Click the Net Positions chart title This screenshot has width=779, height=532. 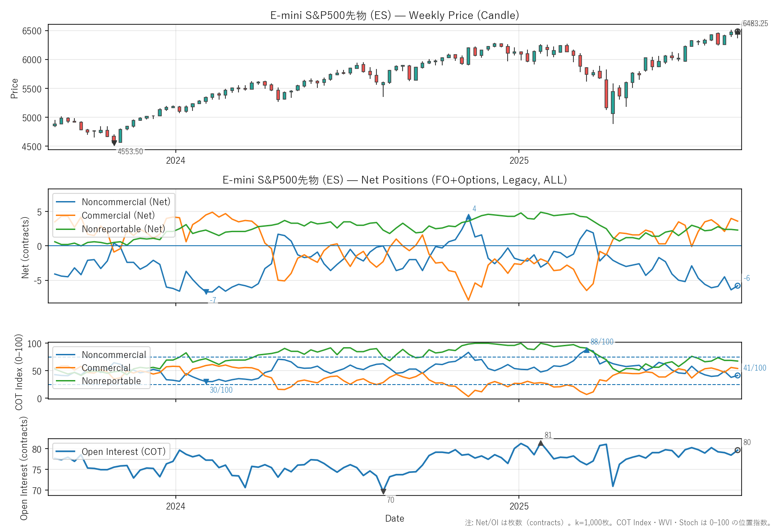click(394, 180)
